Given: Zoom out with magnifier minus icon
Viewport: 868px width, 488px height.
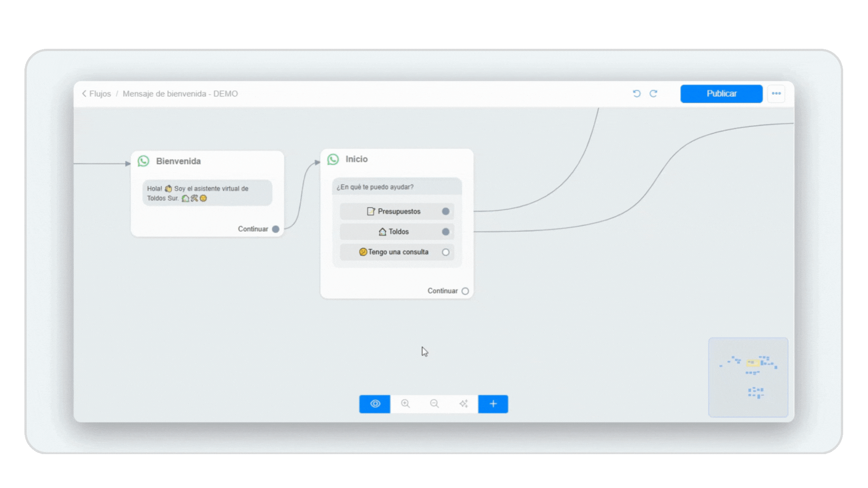Looking at the screenshot, I should coord(434,404).
